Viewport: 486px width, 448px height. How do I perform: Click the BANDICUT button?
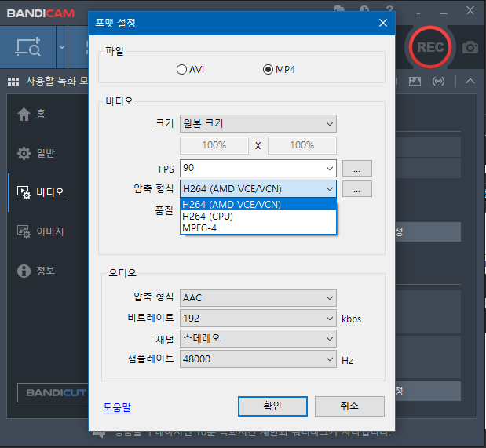(x=53, y=392)
